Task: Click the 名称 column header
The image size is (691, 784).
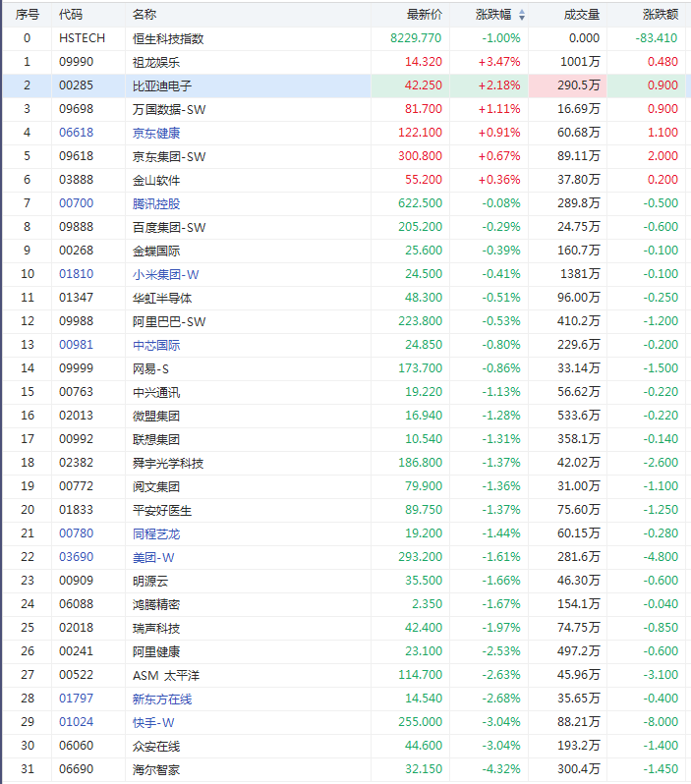Action: pyautogui.click(x=144, y=15)
